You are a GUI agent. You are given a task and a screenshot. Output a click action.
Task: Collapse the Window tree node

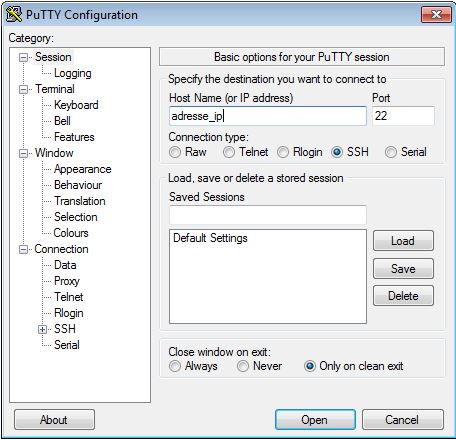pyautogui.click(x=23, y=153)
